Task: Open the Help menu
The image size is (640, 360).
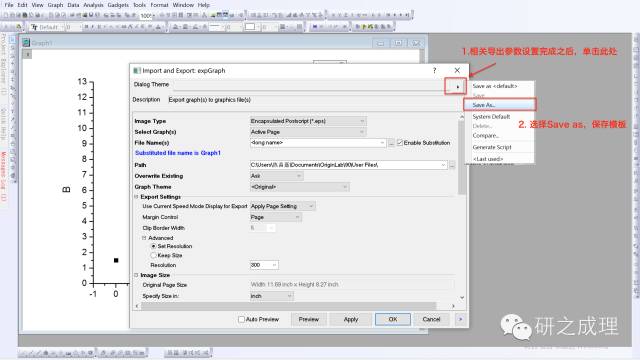Action: (x=204, y=5)
